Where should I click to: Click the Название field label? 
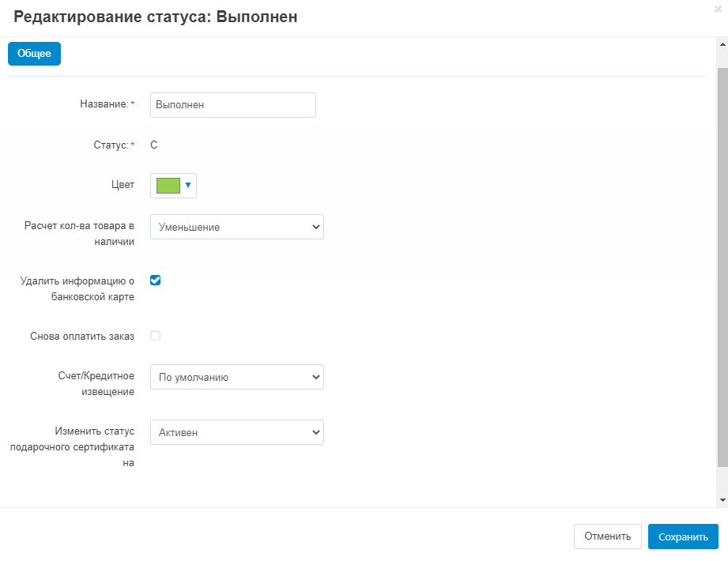pyautogui.click(x=104, y=104)
